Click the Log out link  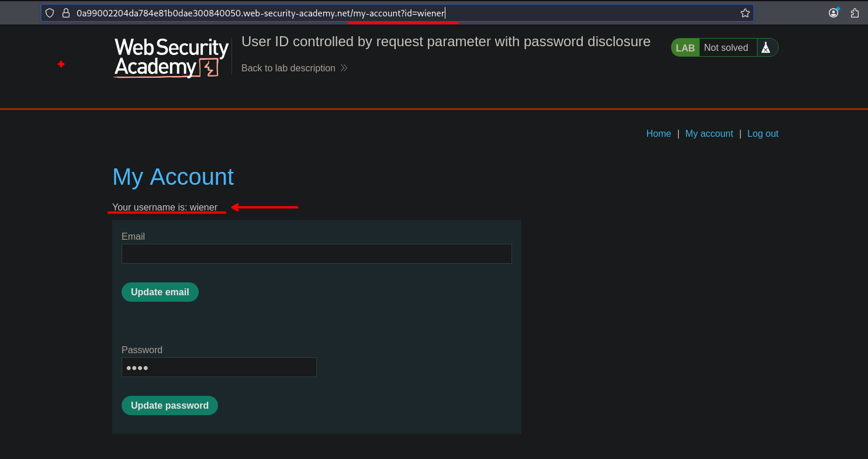pyautogui.click(x=763, y=134)
